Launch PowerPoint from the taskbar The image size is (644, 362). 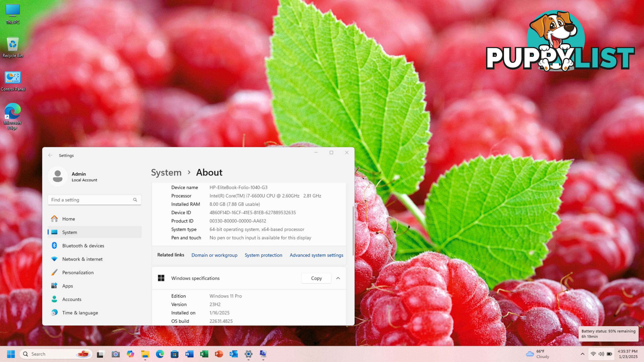219,354
